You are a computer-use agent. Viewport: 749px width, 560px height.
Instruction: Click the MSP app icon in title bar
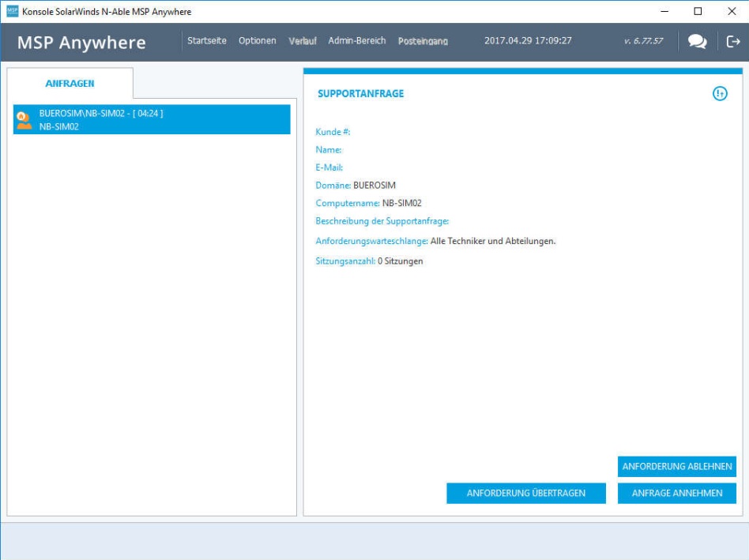coord(12,12)
